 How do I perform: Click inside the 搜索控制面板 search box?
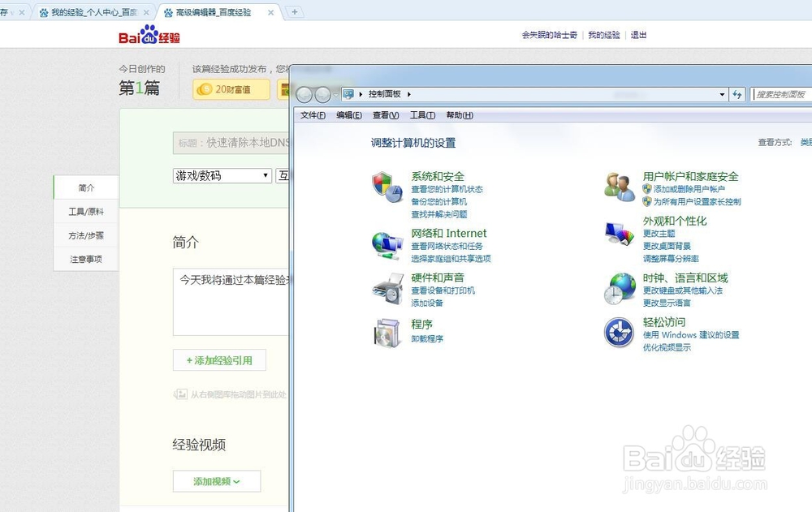(781, 94)
